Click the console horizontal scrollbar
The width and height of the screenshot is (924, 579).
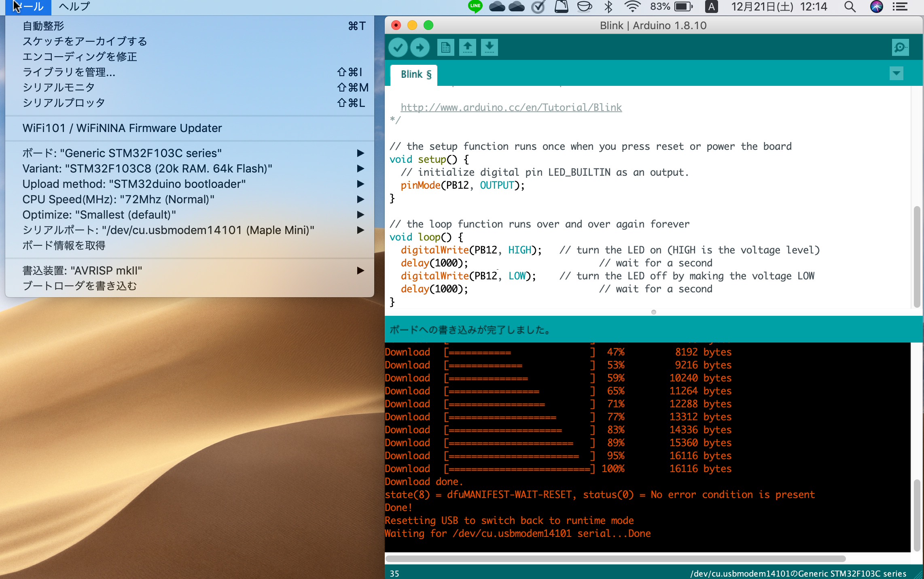pyautogui.click(x=615, y=559)
